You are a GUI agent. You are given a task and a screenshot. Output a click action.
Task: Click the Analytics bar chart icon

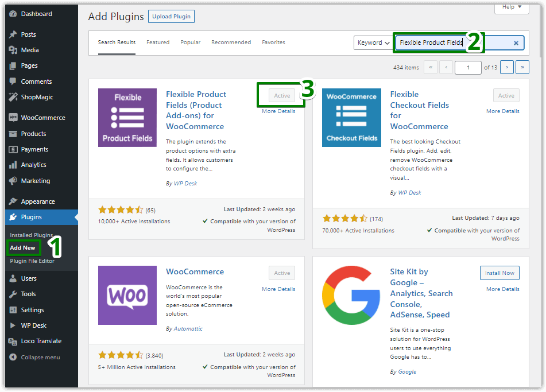click(x=13, y=165)
